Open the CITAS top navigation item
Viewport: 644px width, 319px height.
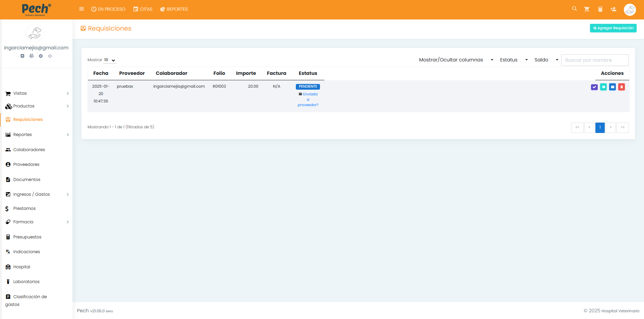(x=143, y=9)
